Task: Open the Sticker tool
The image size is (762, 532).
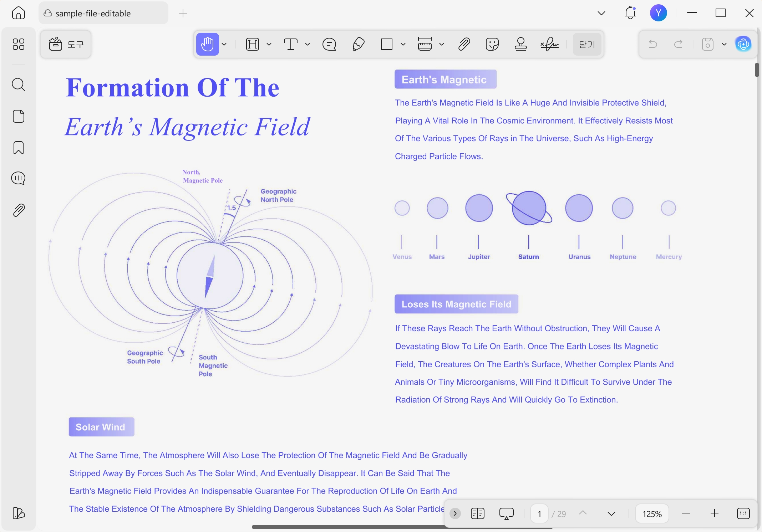Action: [492, 45]
